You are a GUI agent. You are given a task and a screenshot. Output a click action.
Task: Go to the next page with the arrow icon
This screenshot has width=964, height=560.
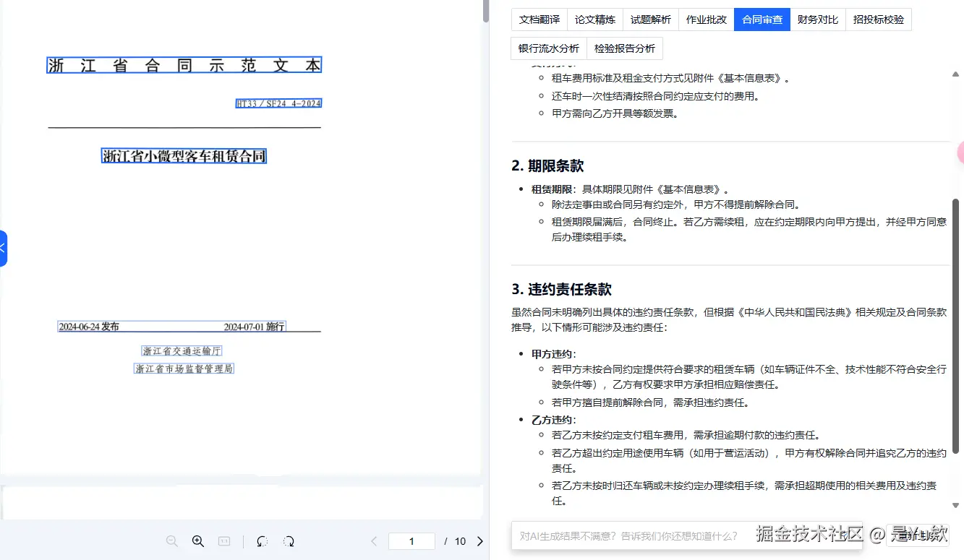[x=480, y=540]
